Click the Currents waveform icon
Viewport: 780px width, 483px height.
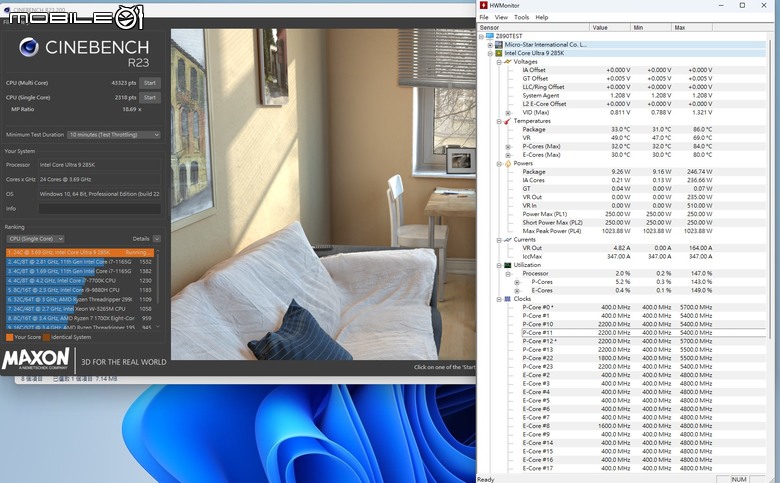(507, 240)
